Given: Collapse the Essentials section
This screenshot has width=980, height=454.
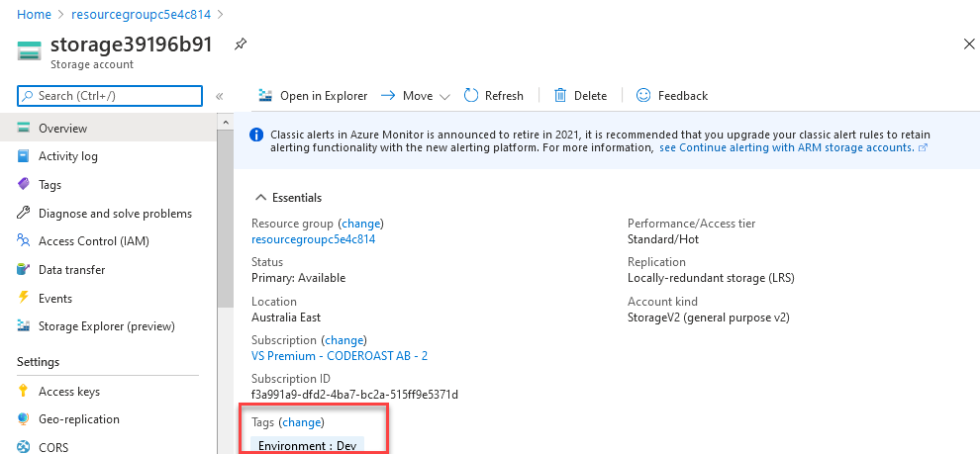Looking at the screenshot, I should point(259,198).
